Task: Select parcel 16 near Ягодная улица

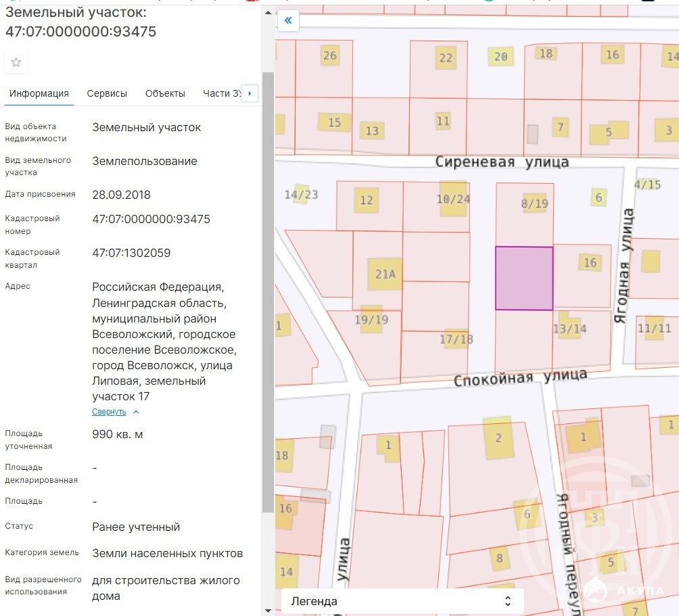Action: [x=590, y=262]
